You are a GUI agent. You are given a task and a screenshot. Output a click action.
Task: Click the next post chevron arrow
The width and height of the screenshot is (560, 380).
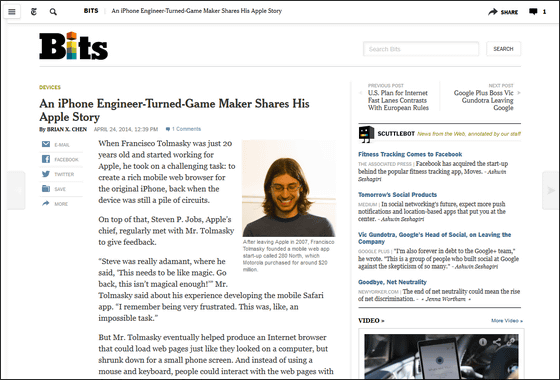point(519,93)
